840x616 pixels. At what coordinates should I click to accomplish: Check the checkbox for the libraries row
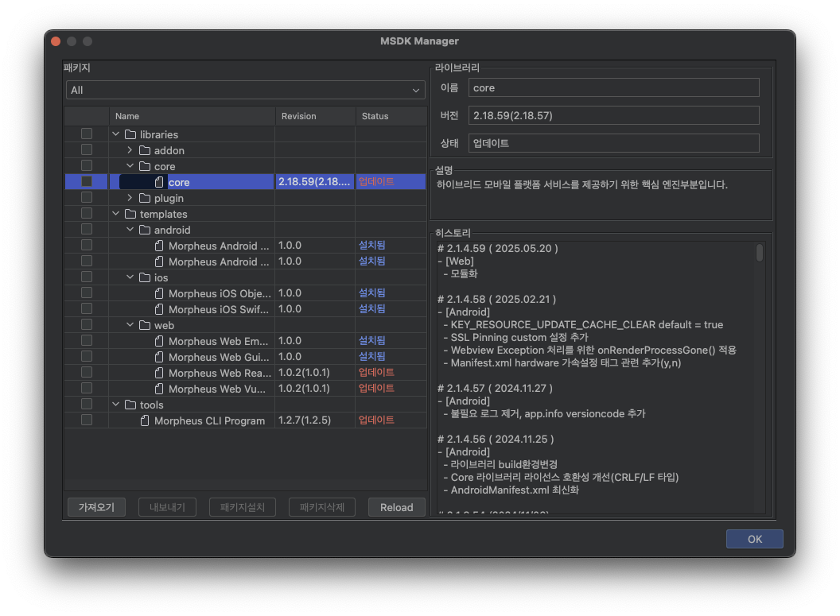pos(86,134)
